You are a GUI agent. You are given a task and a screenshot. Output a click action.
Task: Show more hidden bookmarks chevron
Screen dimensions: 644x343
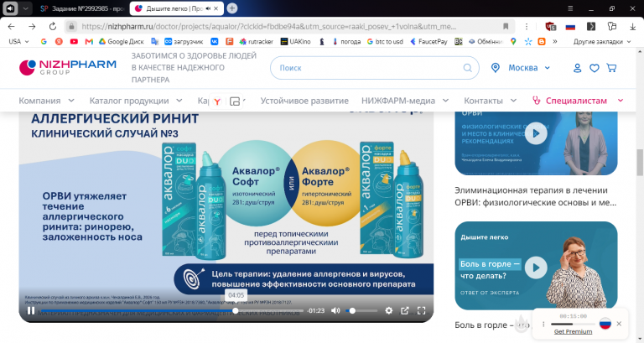tap(555, 41)
